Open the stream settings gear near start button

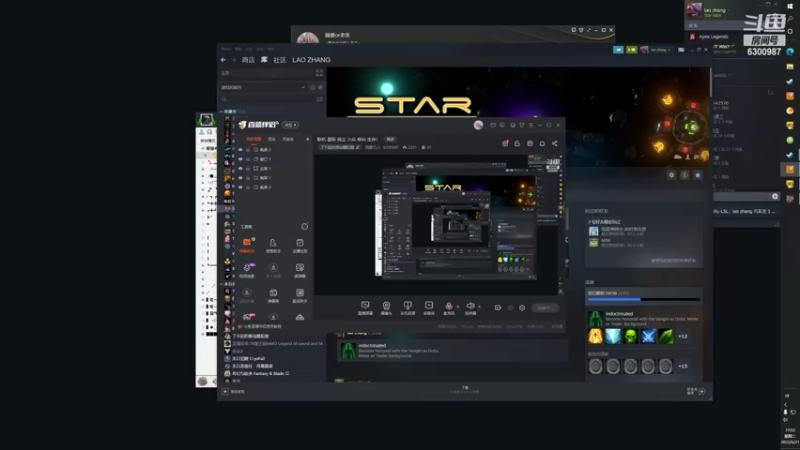click(x=522, y=308)
